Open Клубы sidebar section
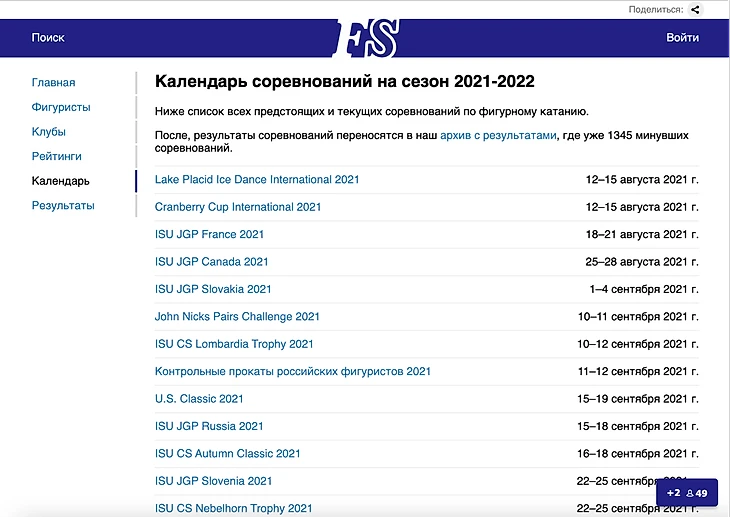This screenshot has height=517, width=730. (48, 132)
